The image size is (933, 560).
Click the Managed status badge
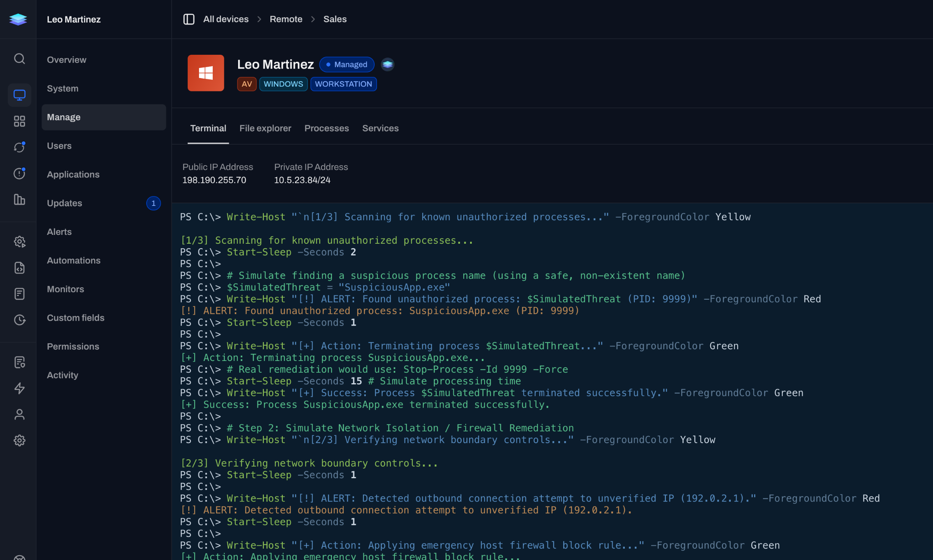coord(346,64)
